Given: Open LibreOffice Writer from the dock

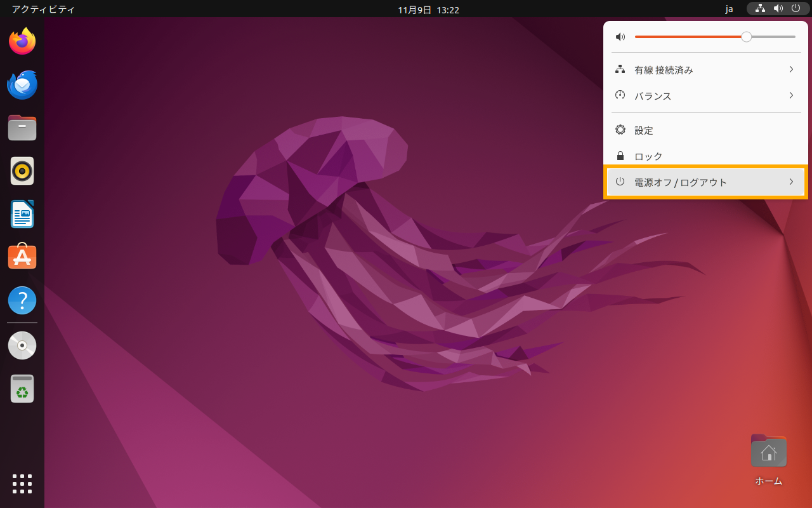Looking at the screenshot, I should click(22, 214).
